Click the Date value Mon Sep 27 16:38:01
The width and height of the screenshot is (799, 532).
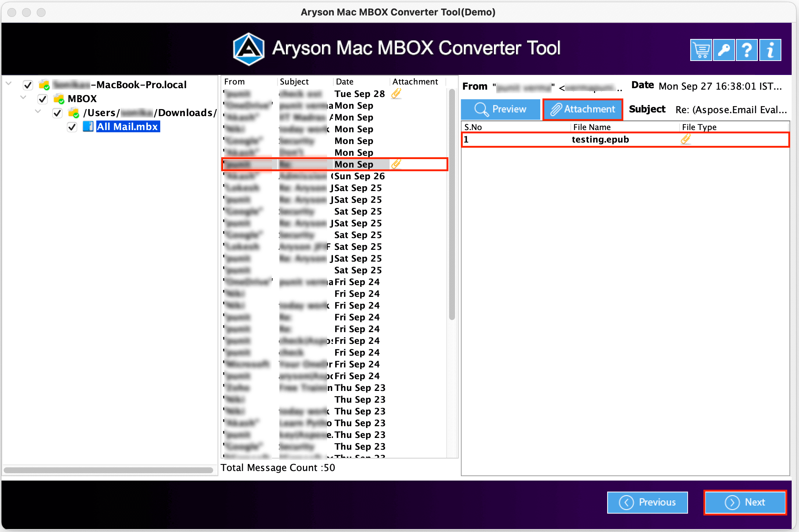click(x=721, y=86)
